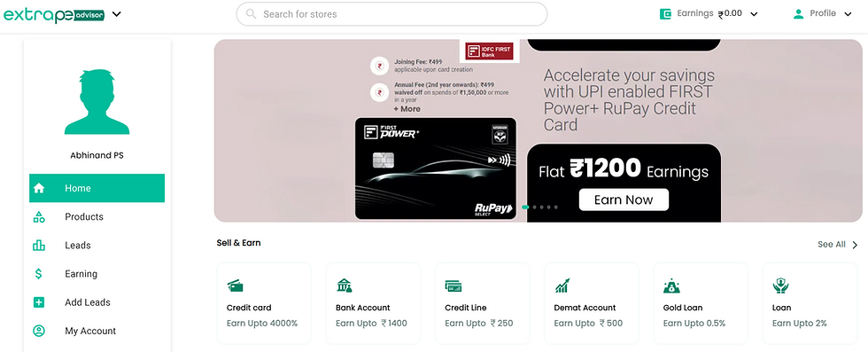This screenshot has width=868, height=352.
Task: Click the Flat ₹1200 Earnings banner text
Action: pos(624,169)
